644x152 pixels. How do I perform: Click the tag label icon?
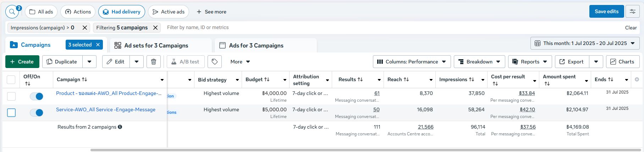[x=215, y=62]
